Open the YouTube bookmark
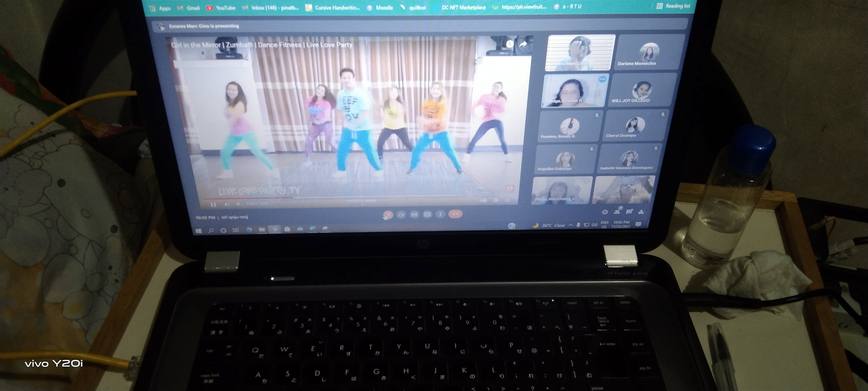 [x=221, y=8]
